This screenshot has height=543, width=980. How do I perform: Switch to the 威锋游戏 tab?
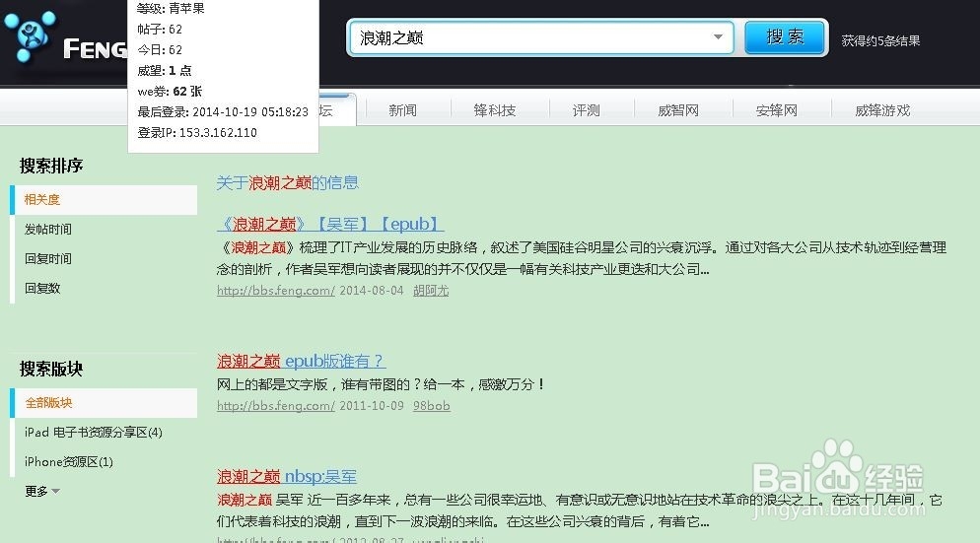[x=882, y=110]
